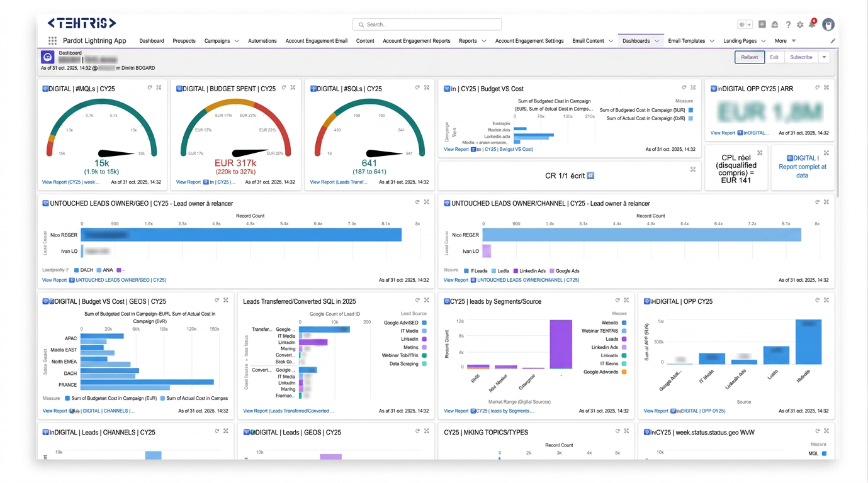Expand the MKING TOPICS/TYPES widget

point(626,431)
